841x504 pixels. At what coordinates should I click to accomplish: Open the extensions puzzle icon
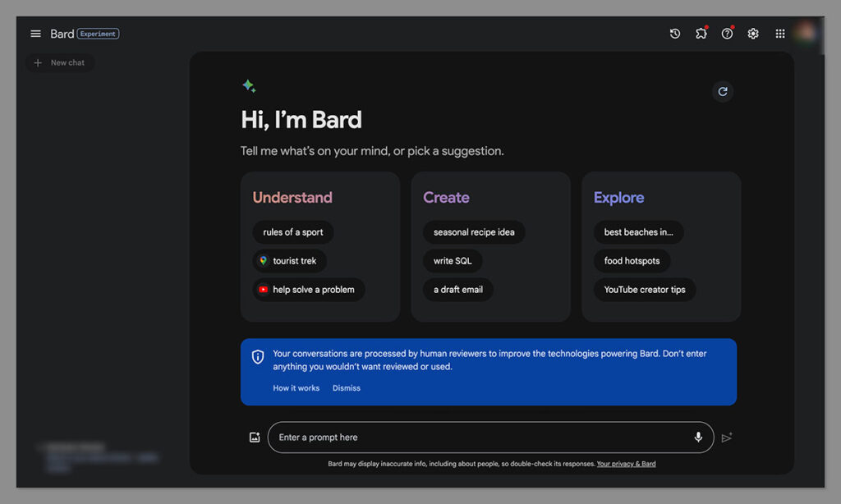click(701, 34)
